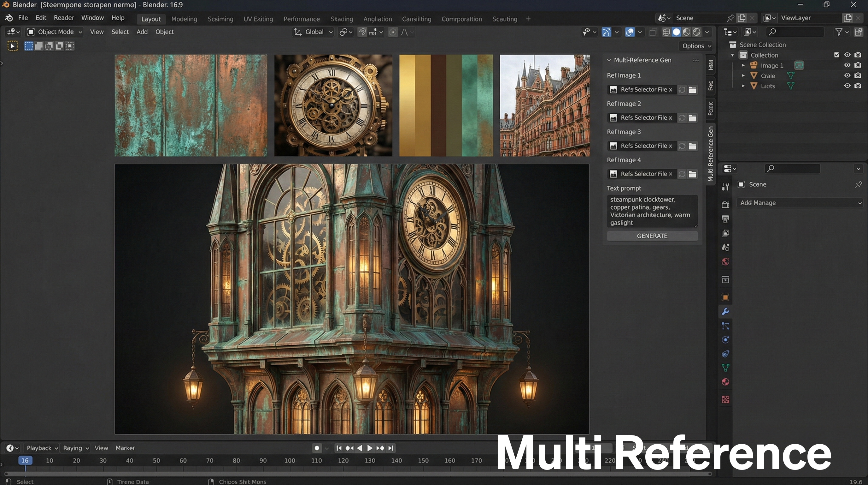
Task: Hide the Crale object in viewport
Action: [847, 75]
